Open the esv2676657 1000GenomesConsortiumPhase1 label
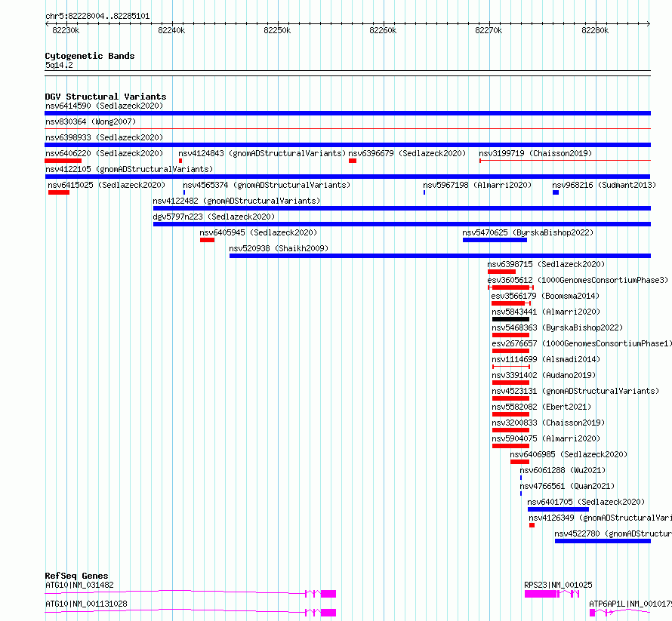Viewport: 672px width, 621px height. tap(581, 343)
